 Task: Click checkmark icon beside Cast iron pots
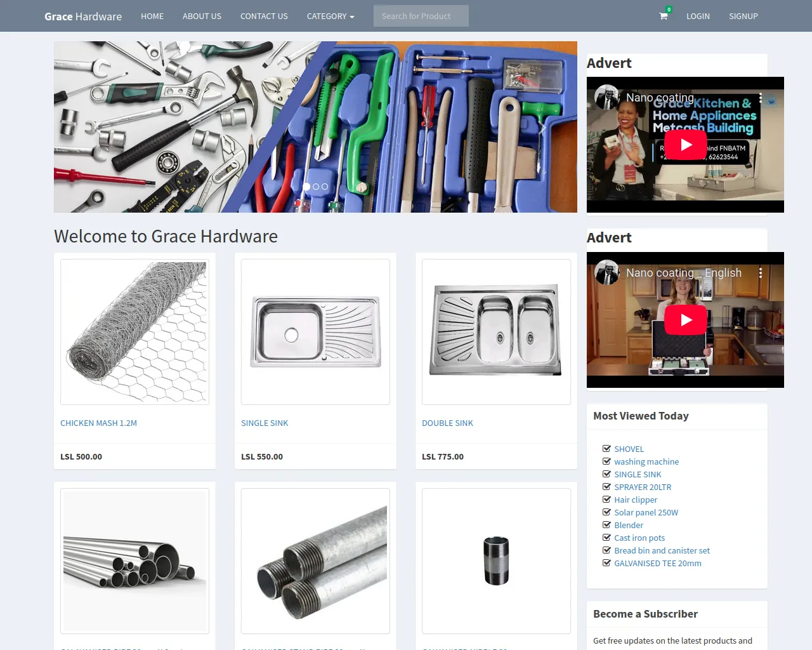(606, 538)
